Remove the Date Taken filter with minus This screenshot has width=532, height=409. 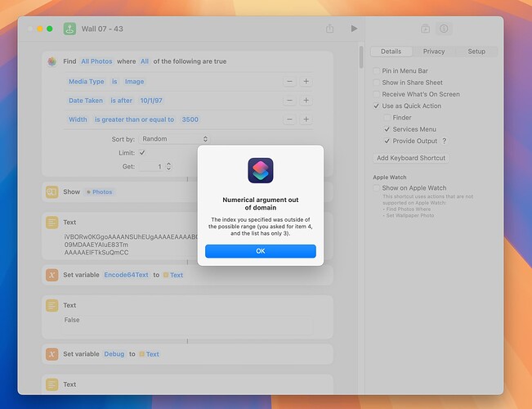coord(289,101)
